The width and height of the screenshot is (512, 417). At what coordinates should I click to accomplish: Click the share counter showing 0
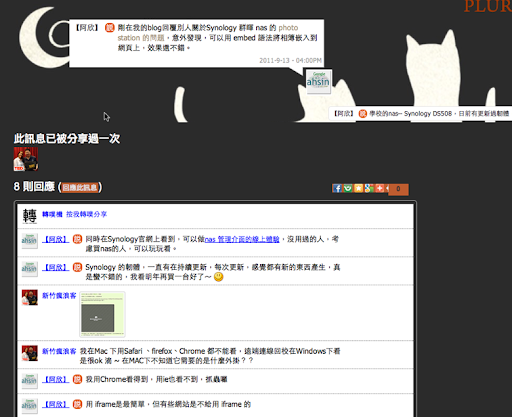coord(398,189)
